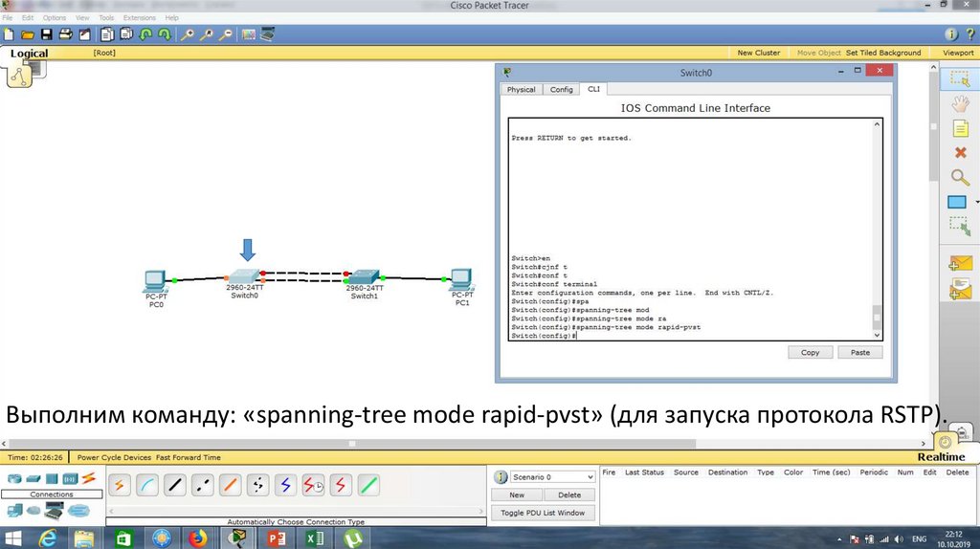
Task: Expand the drawing shape tool dropdown arrow
Action: point(976,203)
